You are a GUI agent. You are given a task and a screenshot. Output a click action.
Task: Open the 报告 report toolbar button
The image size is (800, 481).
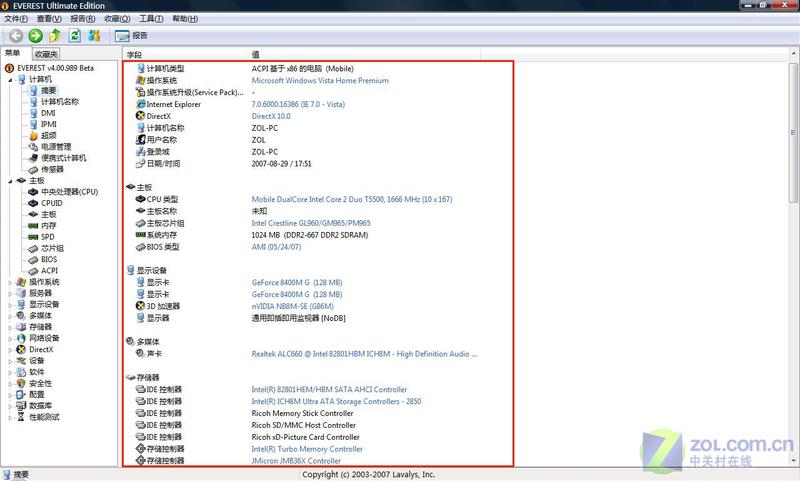132,36
